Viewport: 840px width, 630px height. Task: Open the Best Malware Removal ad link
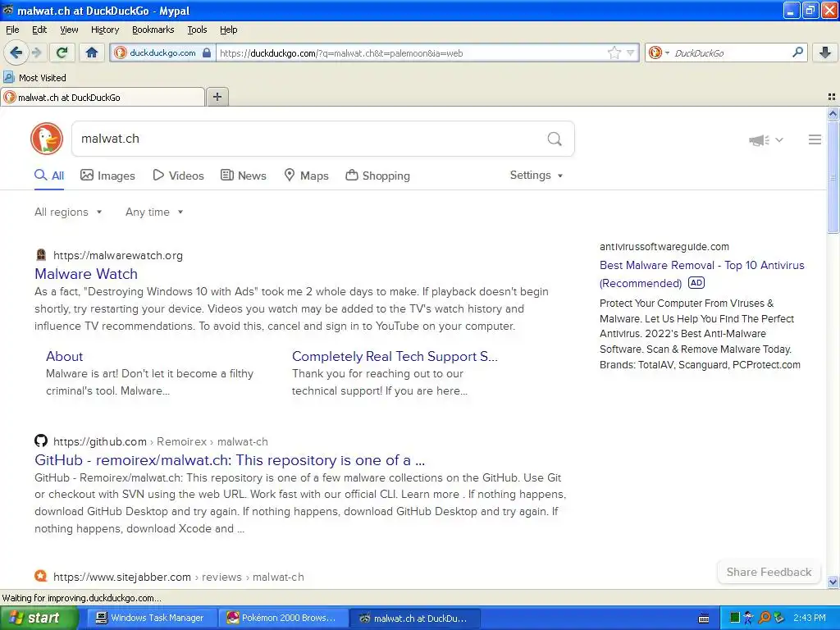pos(702,274)
